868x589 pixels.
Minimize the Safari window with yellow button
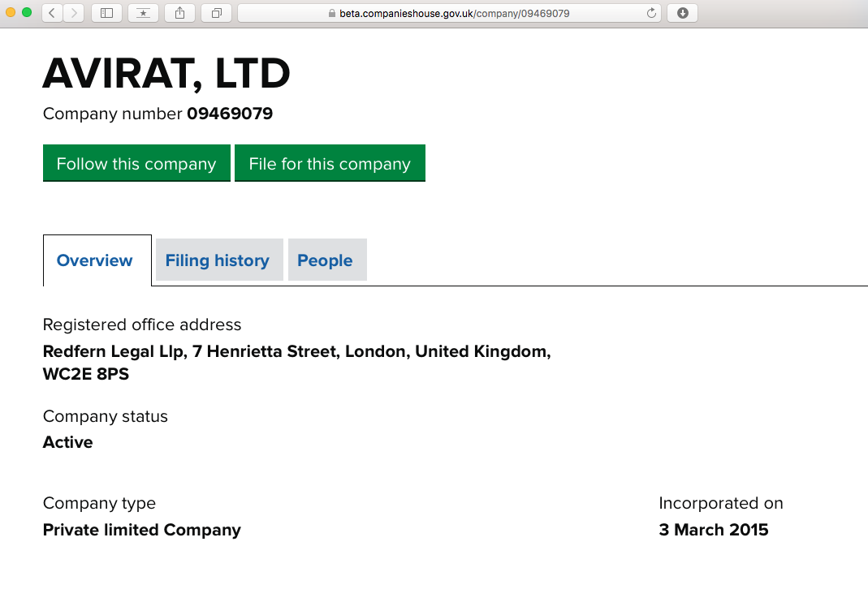point(12,13)
